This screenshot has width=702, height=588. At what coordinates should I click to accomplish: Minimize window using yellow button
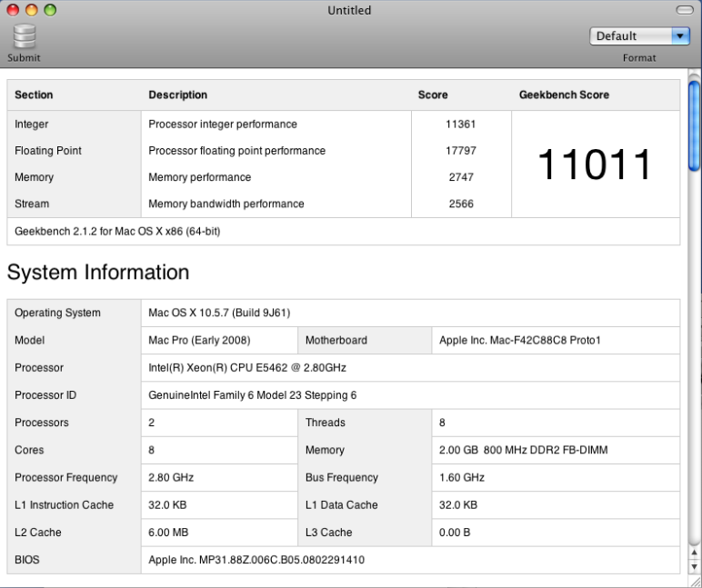[x=31, y=10]
